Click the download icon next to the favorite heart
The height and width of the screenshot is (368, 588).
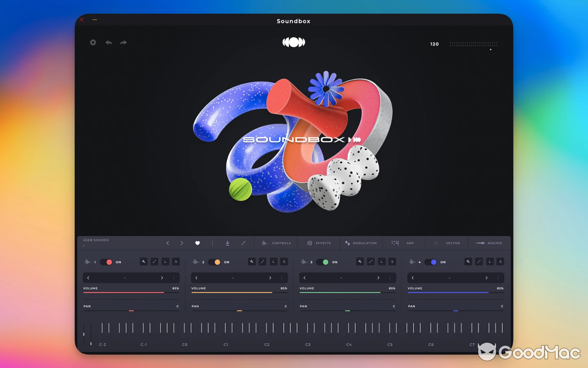click(x=227, y=243)
